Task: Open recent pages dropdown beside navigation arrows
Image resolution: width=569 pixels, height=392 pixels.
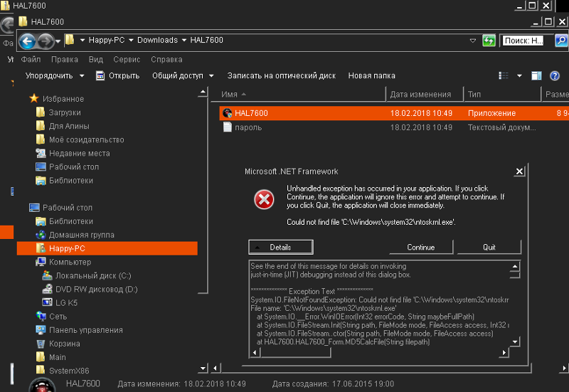Action: pos(58,41)
